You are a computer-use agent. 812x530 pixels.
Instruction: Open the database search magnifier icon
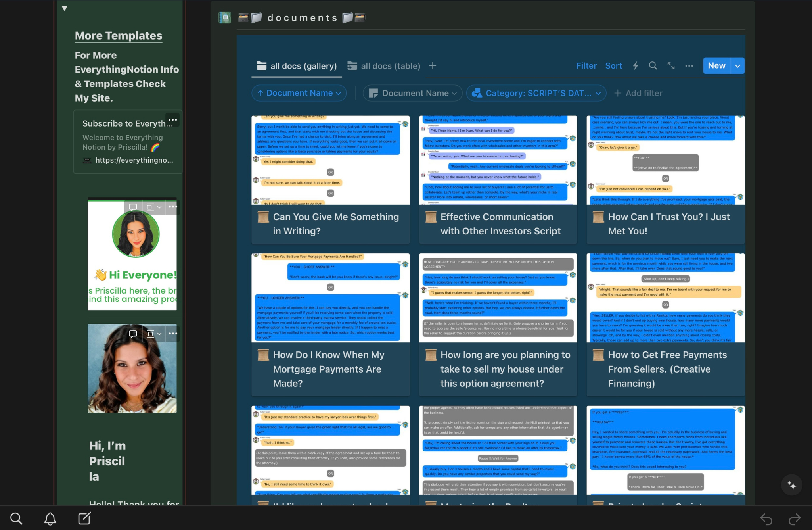653,66
